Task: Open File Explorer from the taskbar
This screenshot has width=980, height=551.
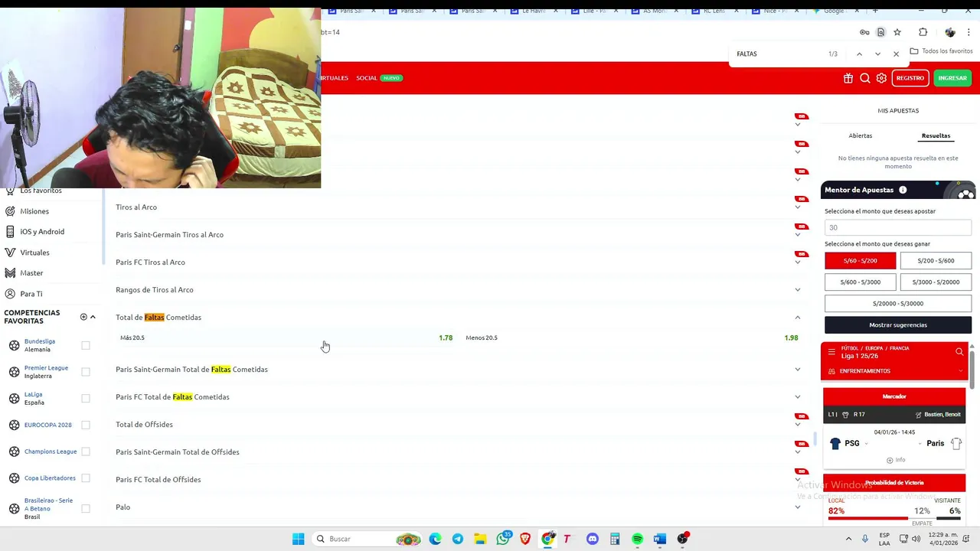Action: (x=480, y=539)
